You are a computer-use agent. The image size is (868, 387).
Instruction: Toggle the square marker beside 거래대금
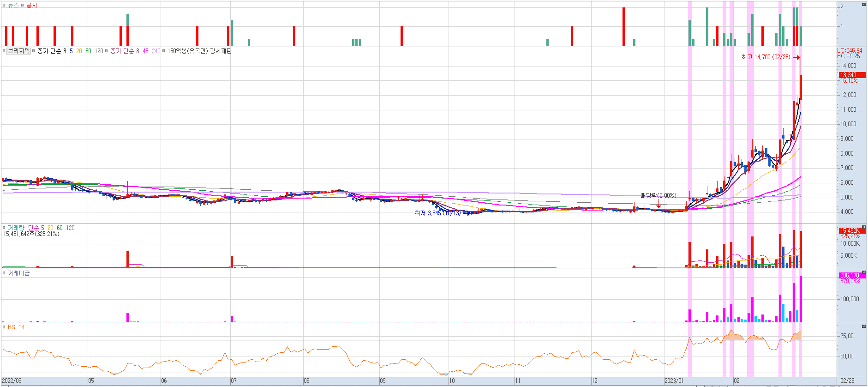coord(4,273)
